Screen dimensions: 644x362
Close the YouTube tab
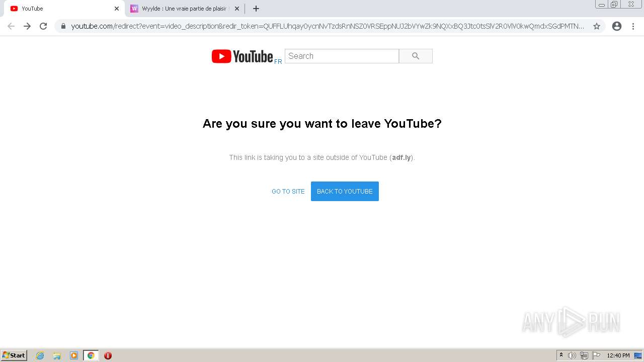pos(117,9)
